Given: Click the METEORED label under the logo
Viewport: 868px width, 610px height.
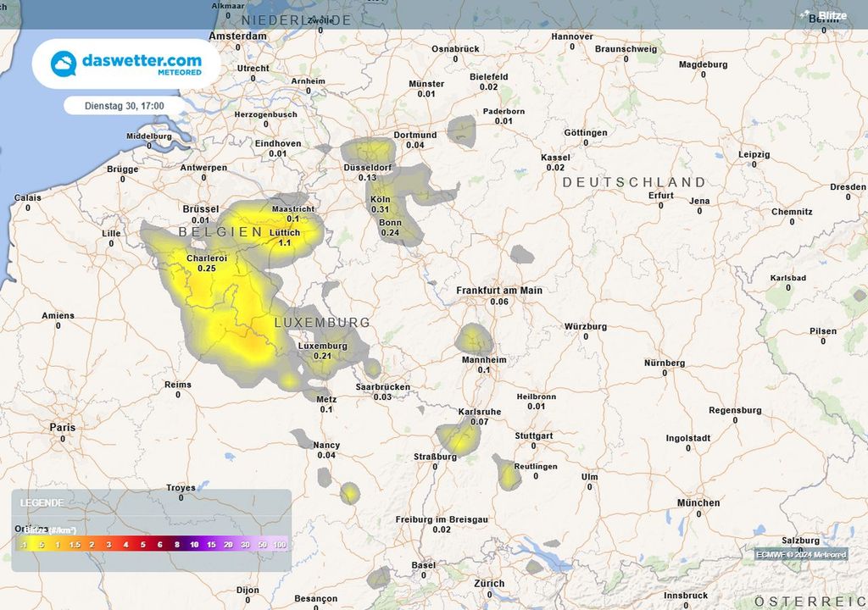Looking at the screenshot, I should pyautogui.click(x=179, y=73).
